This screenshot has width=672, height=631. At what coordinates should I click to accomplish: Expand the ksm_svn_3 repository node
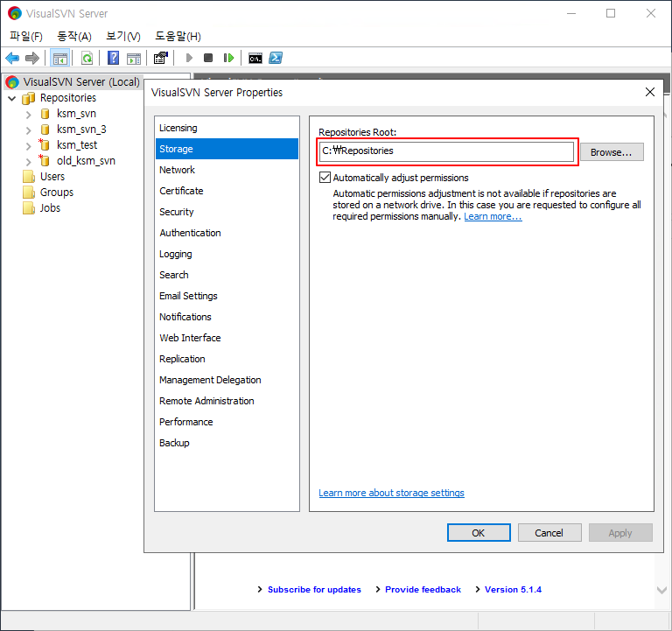(x=28, y=130)
